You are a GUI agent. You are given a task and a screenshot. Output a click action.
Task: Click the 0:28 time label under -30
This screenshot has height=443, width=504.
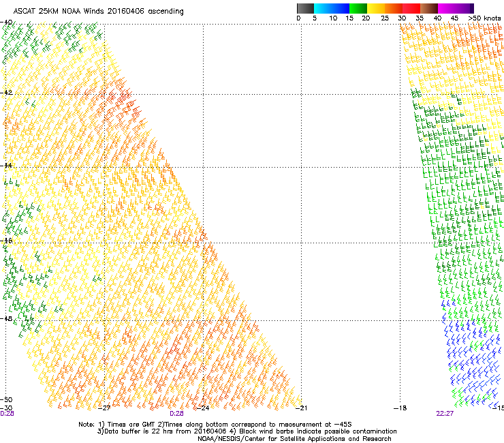7,414
